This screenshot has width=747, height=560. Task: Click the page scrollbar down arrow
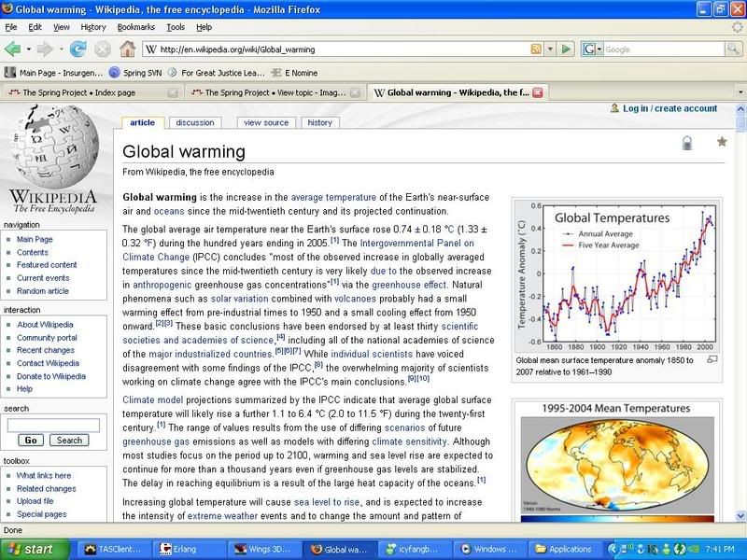(740, 515)
